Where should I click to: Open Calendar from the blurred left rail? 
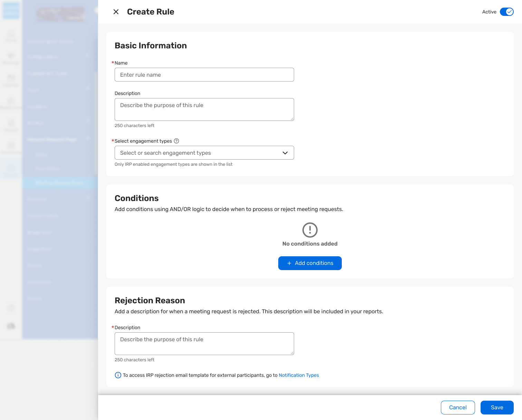[x=11, y=80]
